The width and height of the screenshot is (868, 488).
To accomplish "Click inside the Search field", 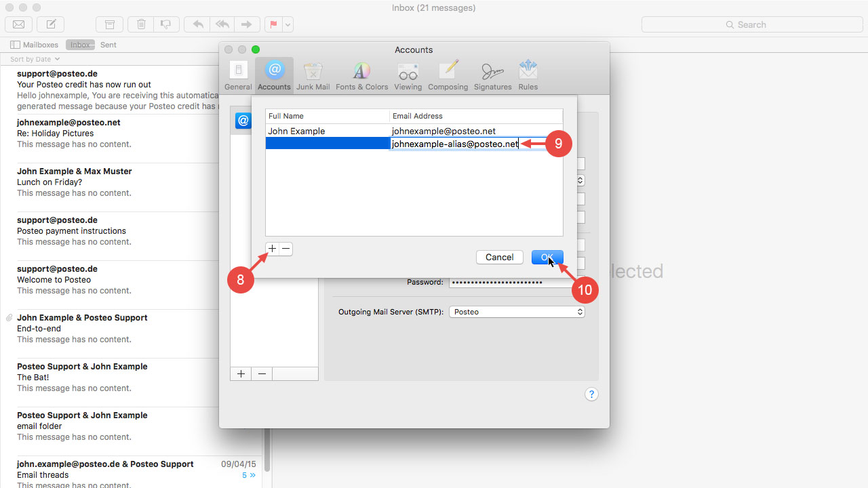I will pos(751,24).
